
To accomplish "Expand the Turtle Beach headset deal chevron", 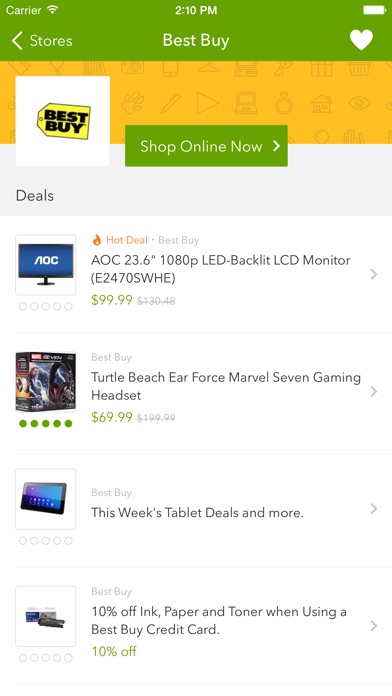I will [x=374, y=392].
